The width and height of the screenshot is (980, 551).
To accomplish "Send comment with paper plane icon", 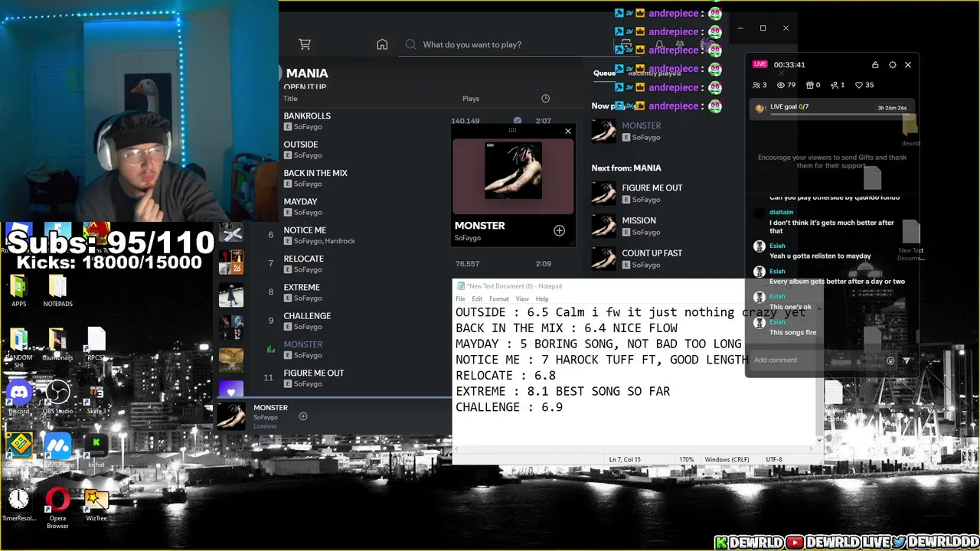I will click(x=906, y=360).
